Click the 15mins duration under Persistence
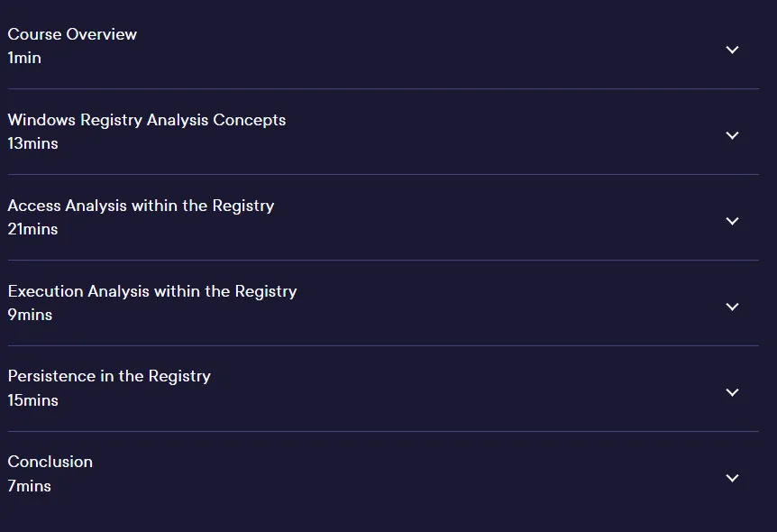Viewport: 777px width, 532px height. pyautogui.click(x=32, y=400)
